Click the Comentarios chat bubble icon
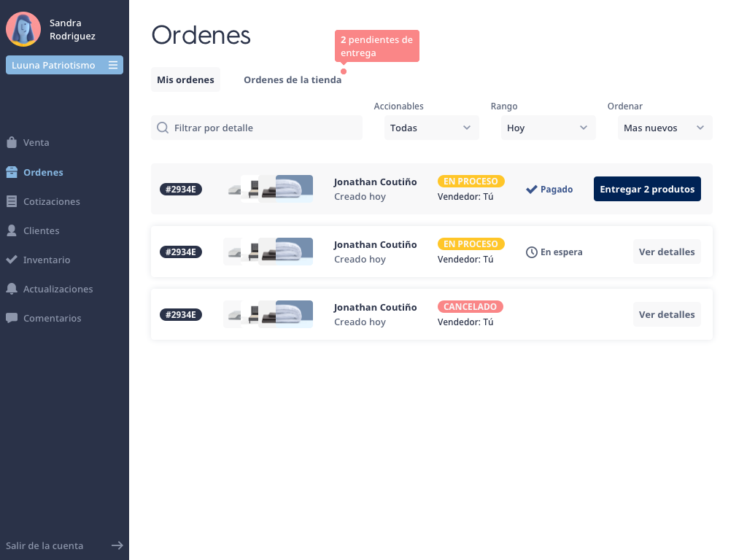The width and height of the screenshot is (747, 560). (12, 318)
